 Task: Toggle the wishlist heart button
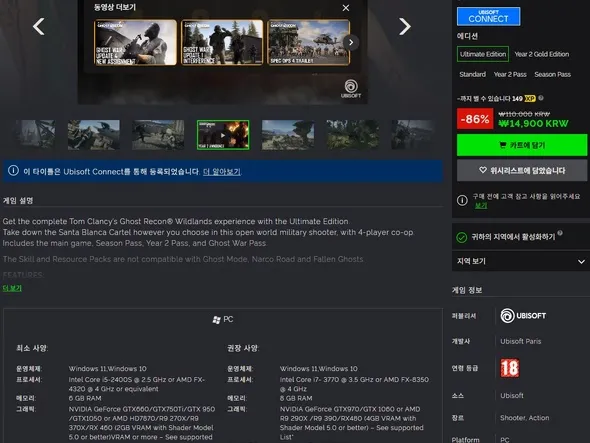click(x=522, y=171)
